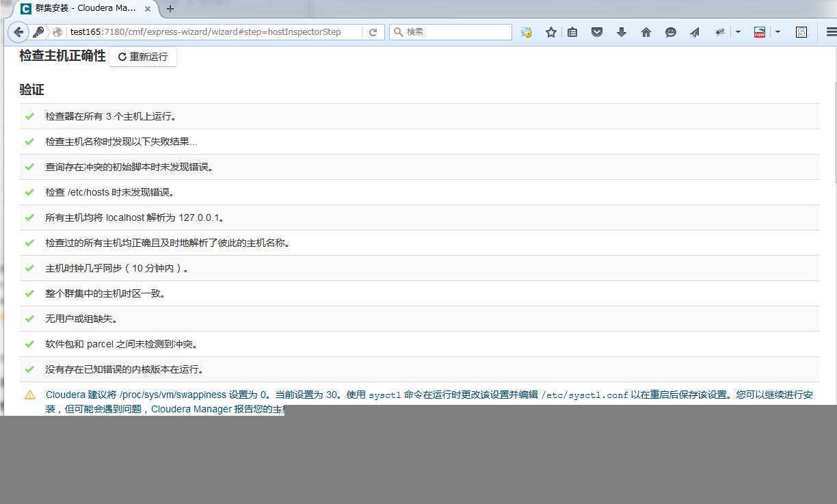Select the 群集安装 - Cloudera Manager tab
The width and height of the screenshot is (837, 504).
(85, 9)
